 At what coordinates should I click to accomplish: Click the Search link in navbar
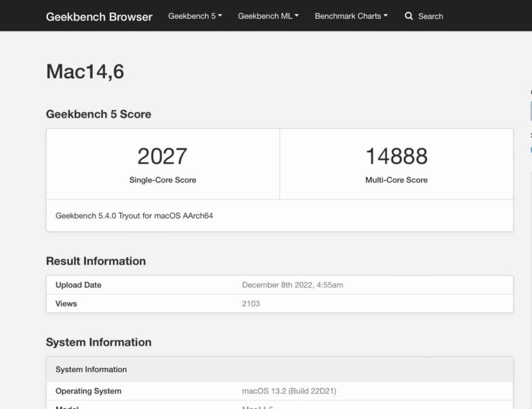(431, 16)
